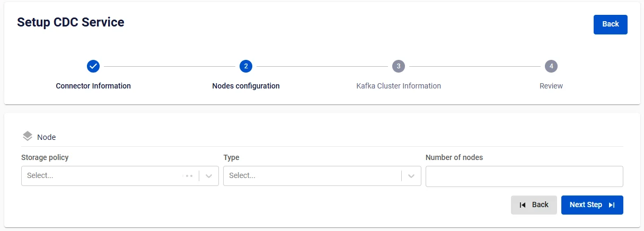Go to Nodes configuration step
Viewport: 644px width, 231px height.
pos(246,86)
